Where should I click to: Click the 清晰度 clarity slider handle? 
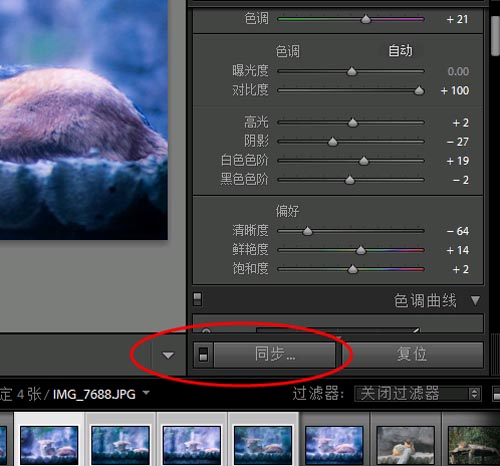pos(307,231)
